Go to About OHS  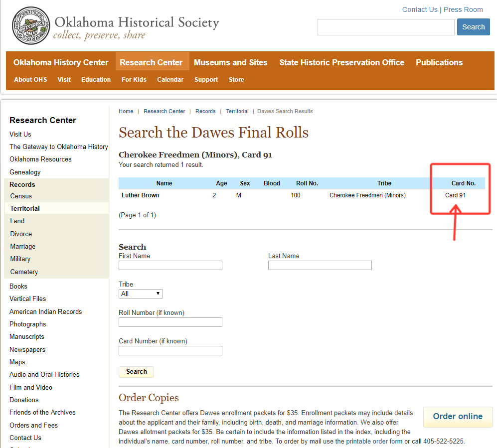coord(30,80)
